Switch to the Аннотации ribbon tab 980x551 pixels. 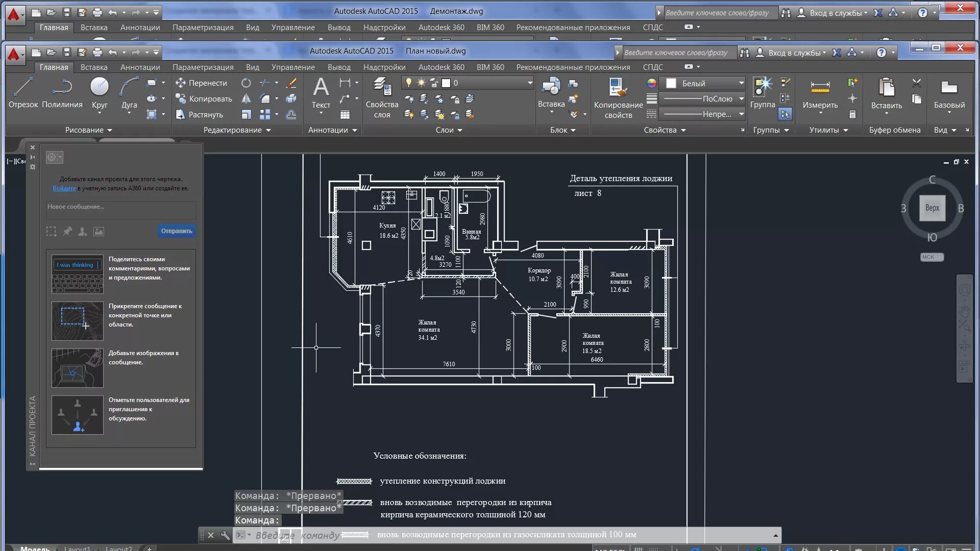coord(140,67)
